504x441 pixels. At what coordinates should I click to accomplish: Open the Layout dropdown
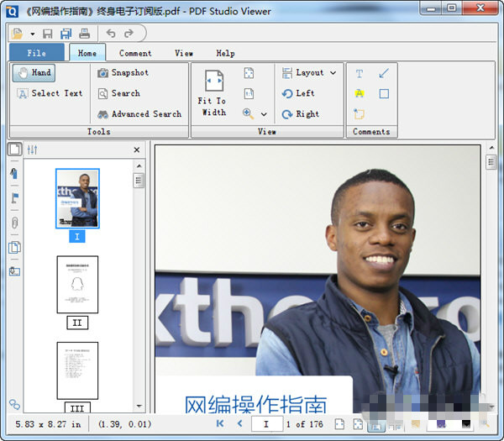coord(309,73)
